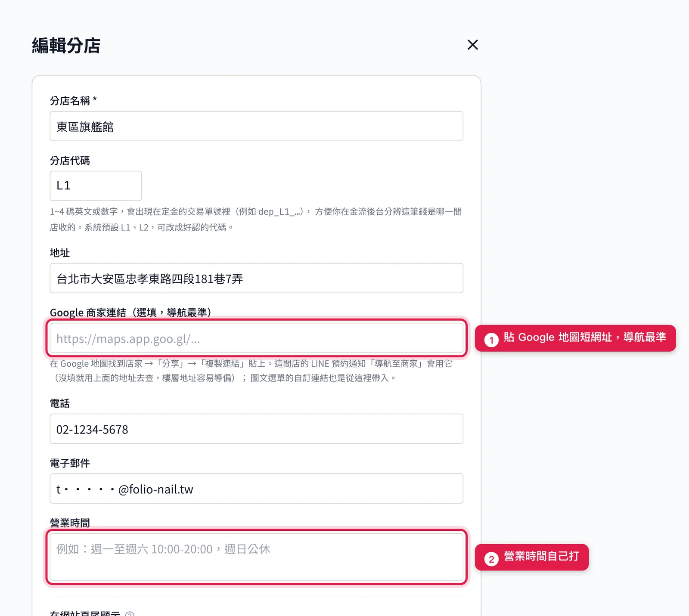Click the 分店代碼 label
Viewport: 689px width, 616px height.
70,161
